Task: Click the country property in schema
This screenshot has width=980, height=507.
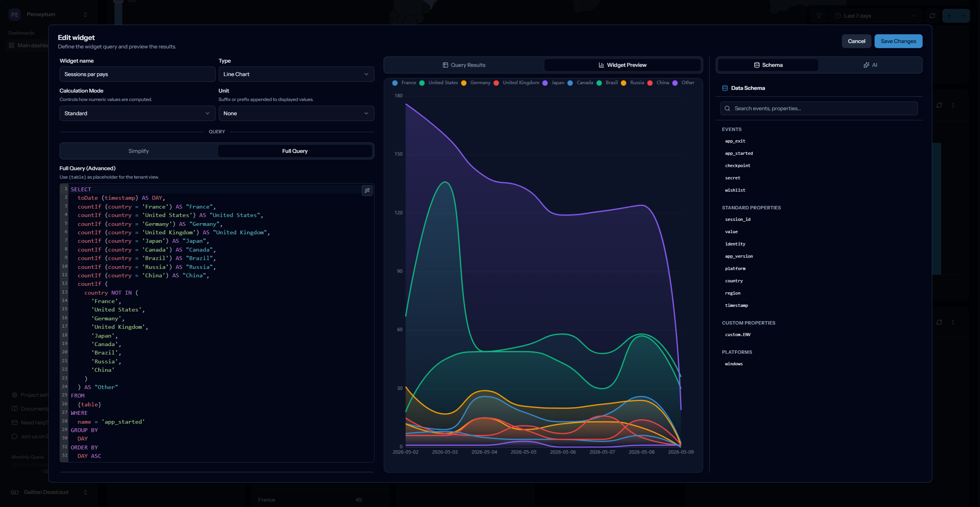Action: click(734, 281)
